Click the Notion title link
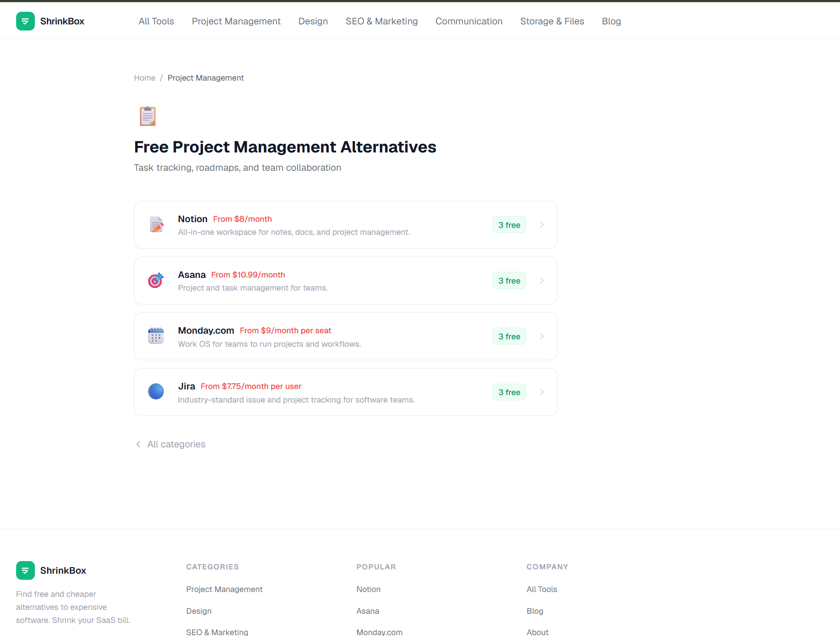840x636 pixels. (193, 219)
